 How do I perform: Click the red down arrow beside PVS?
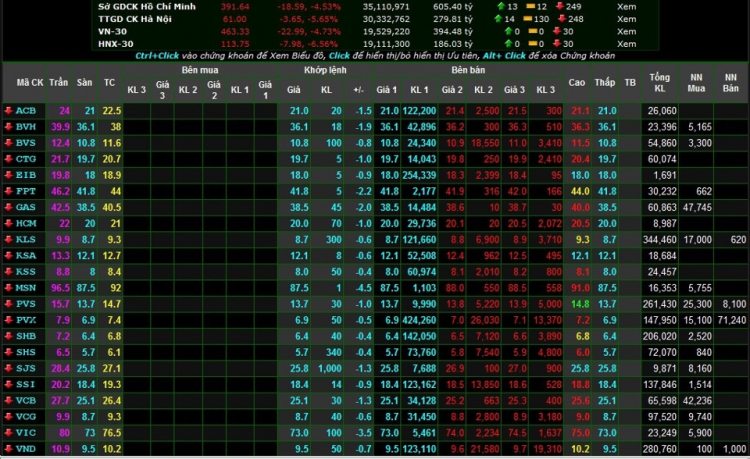click(9, 304)
